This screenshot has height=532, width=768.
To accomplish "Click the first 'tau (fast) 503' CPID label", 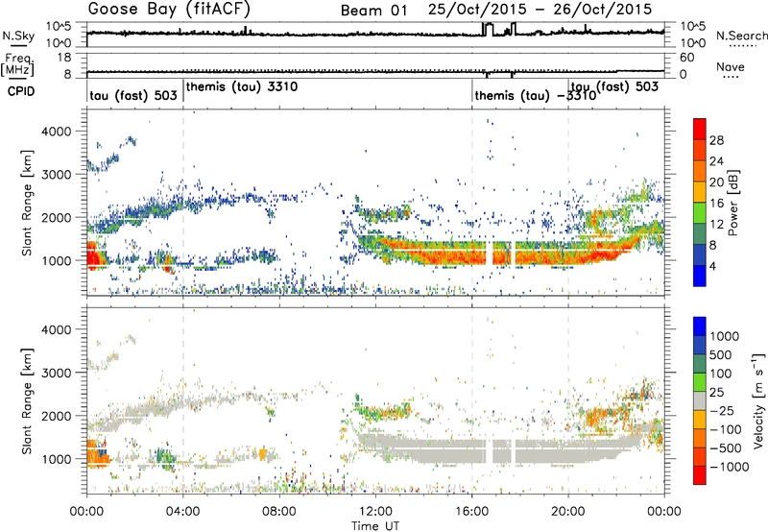I will pos(133,95).
